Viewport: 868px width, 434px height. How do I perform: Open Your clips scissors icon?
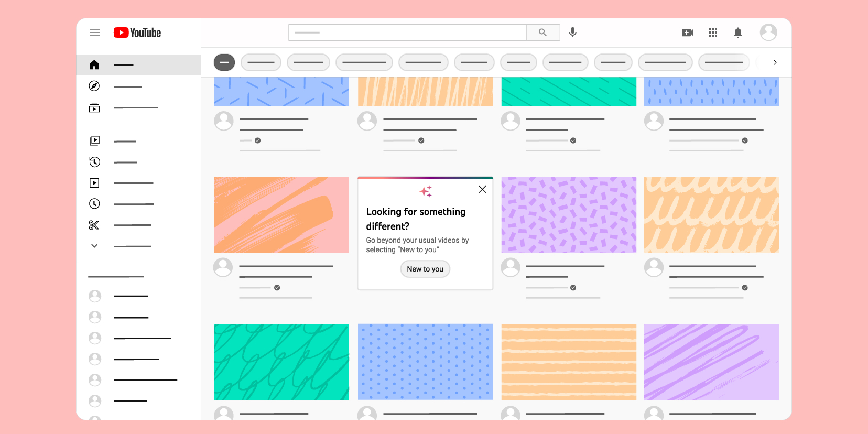(x=94, y=225)
